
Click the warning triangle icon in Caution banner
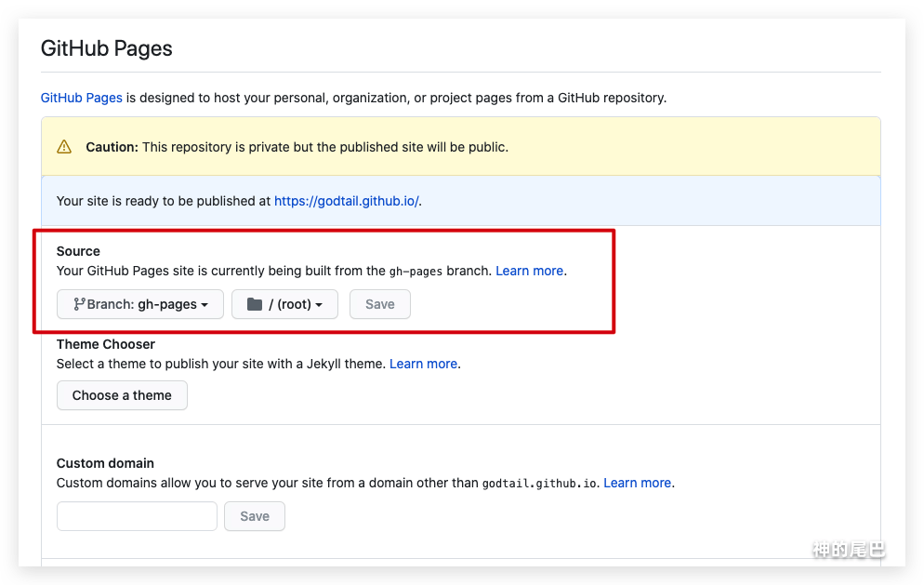(x=64, y=147)
